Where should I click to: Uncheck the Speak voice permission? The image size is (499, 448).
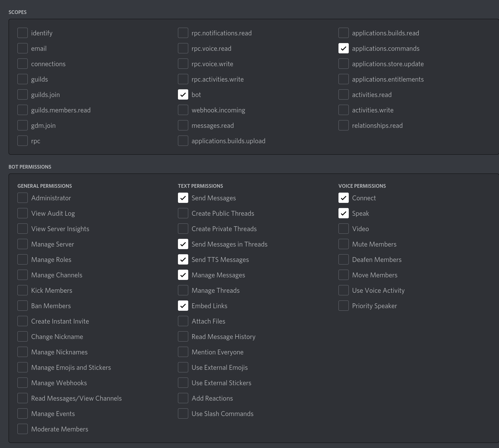click(344, 213)
